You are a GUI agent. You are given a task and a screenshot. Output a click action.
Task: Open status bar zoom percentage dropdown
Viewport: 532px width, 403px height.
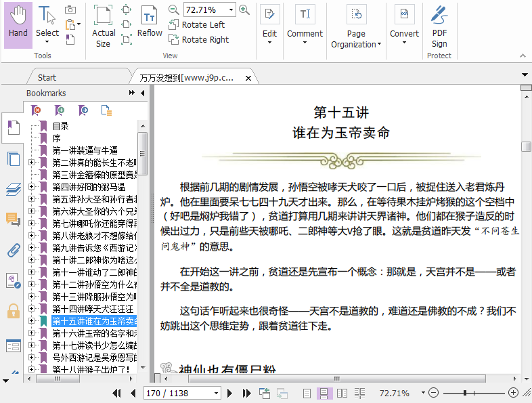423,393
